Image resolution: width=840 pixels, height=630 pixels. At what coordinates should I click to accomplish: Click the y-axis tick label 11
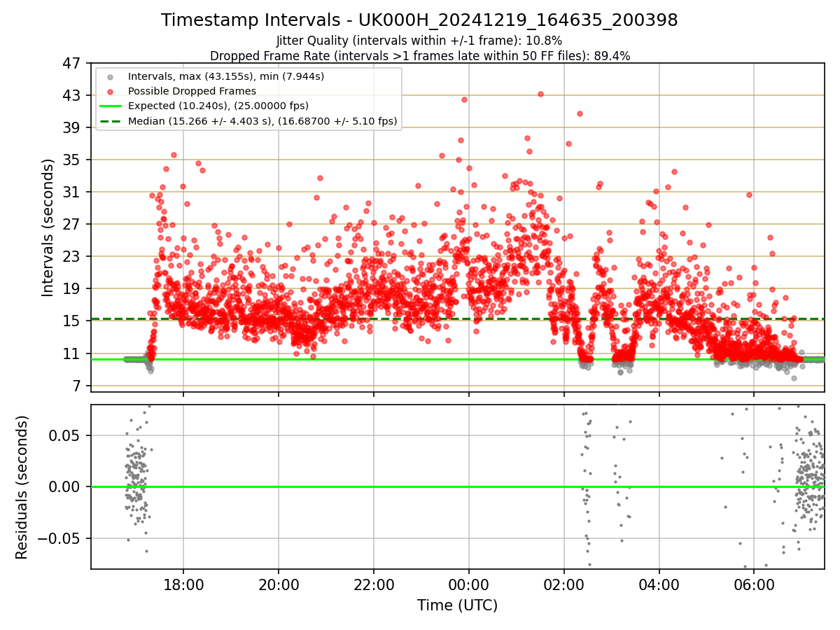click(71, 353)
